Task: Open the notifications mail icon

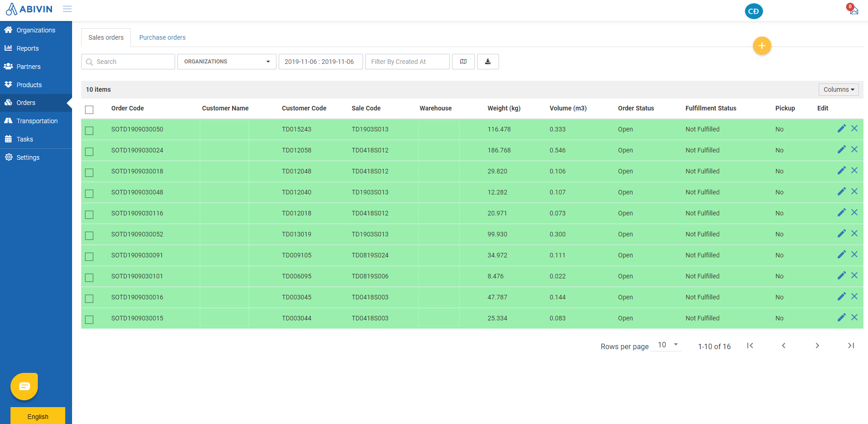Action: (x=852, y=9)
